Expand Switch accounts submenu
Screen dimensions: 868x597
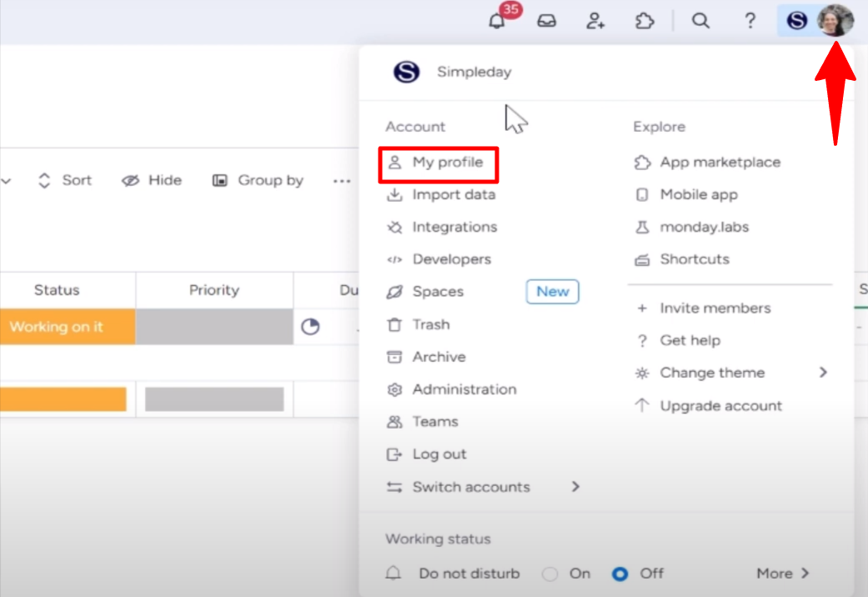click(x=470, y=487)
